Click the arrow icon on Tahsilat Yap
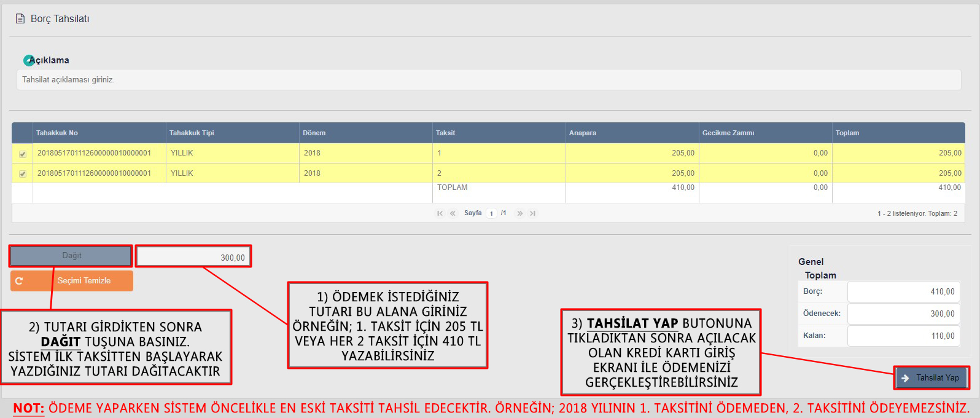 pos(905,378)
